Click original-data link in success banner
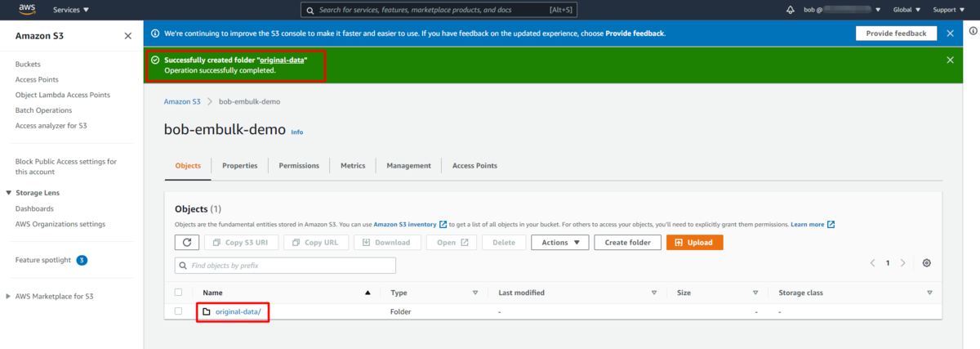980x349 pixels. pyautogui.click(x=282, y=60)
